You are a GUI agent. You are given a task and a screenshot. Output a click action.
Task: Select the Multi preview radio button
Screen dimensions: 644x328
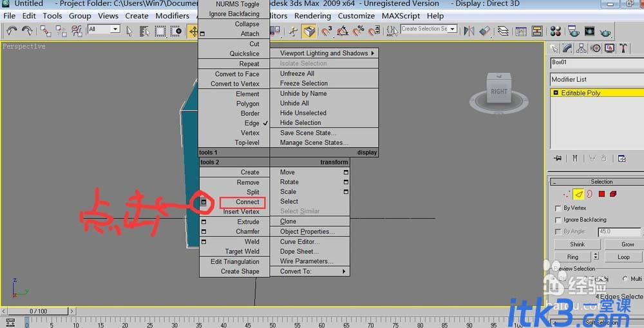point(625,278)
